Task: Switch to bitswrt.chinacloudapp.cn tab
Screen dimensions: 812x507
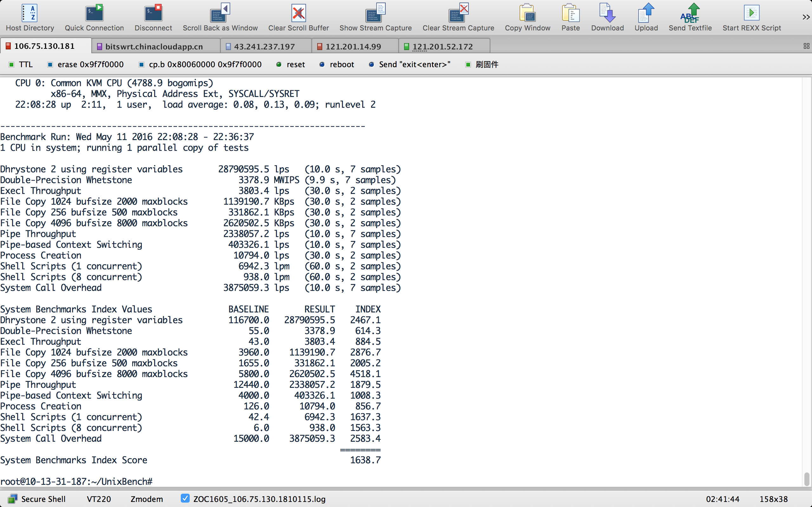Action: (x=154, y=47)
